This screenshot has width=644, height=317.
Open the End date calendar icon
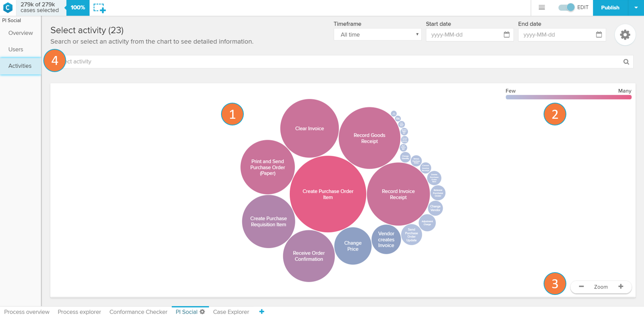pos(599,35)
